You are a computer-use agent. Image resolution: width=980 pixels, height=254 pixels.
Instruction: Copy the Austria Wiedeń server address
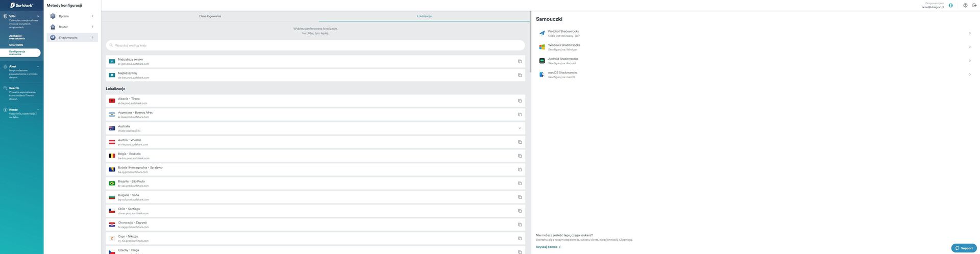[x=520, y=142]
